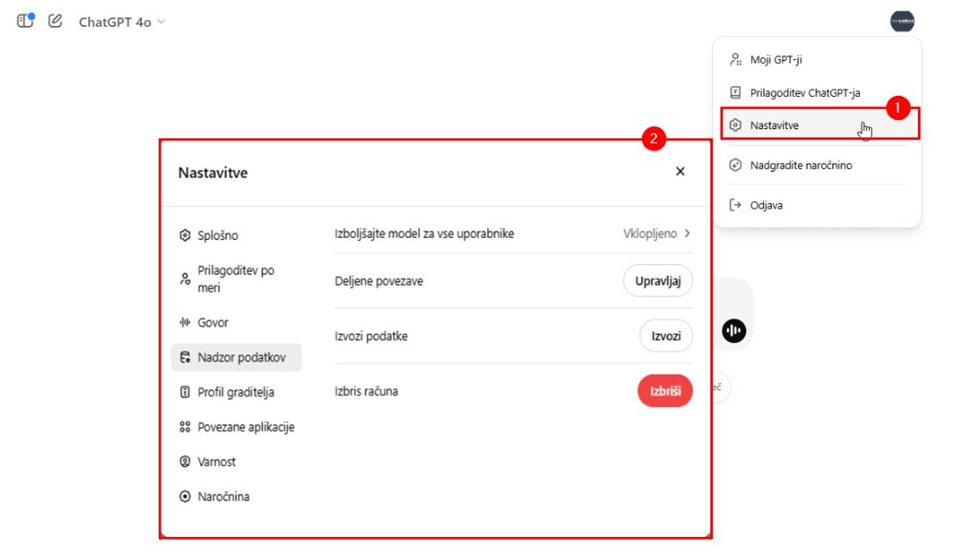Expand the Vklopljeno model improvement setting
Viewport: 976px width, 560px height.
pos(657,233)
